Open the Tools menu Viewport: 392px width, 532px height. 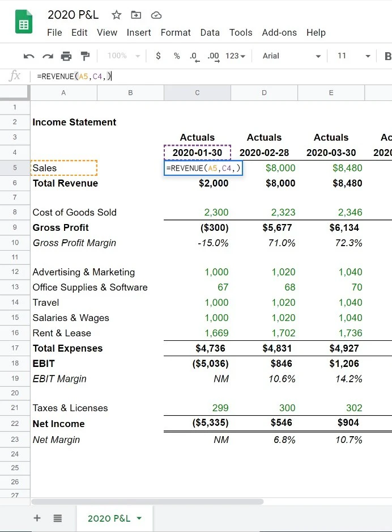click(x=241, y=32)
